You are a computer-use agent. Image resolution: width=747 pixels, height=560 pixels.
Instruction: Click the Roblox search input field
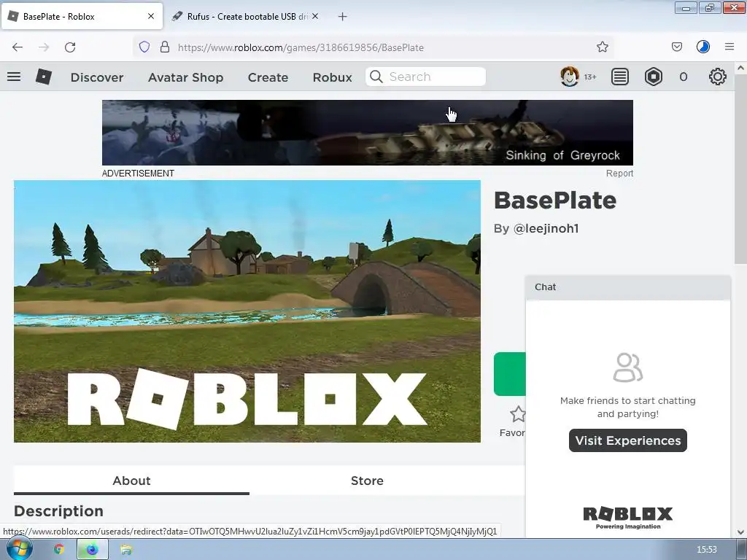click(425, 77)
